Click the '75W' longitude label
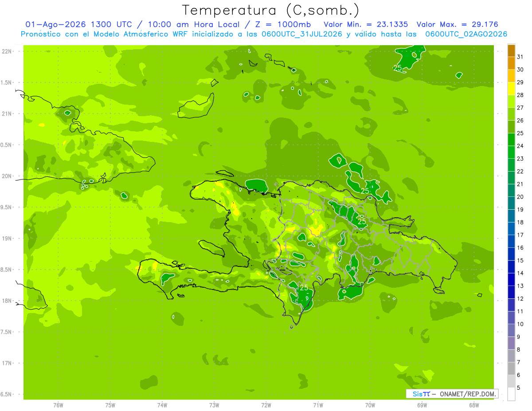The image size is (532, 411). pyautogui.click(x=110, y=405)
